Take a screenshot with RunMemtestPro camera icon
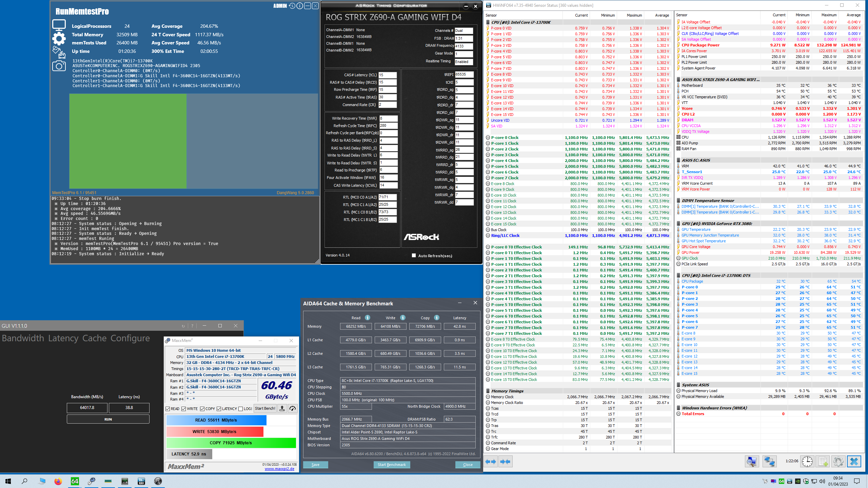The height and width of the screenshot is (488, 868). click(59, 66)
